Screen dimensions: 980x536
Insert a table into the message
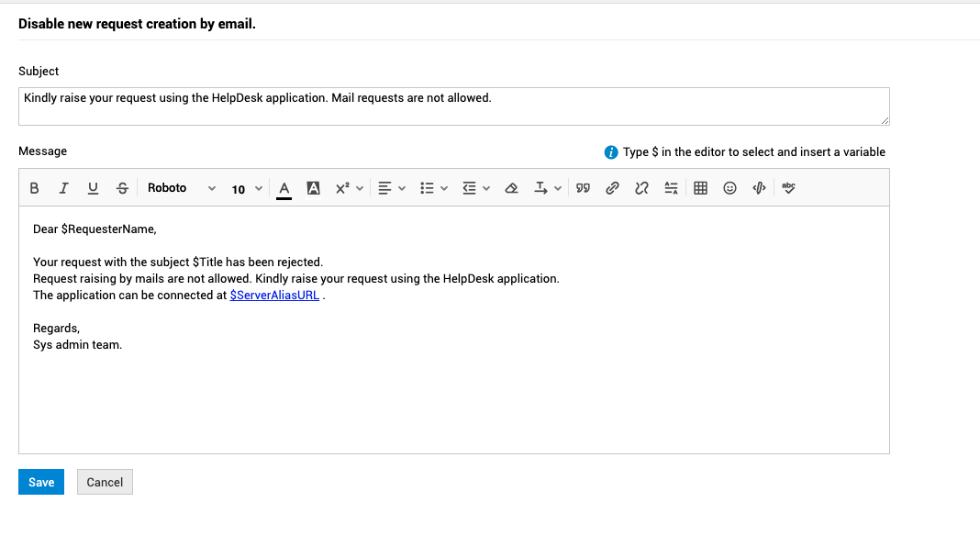click(x=700, y=188)
